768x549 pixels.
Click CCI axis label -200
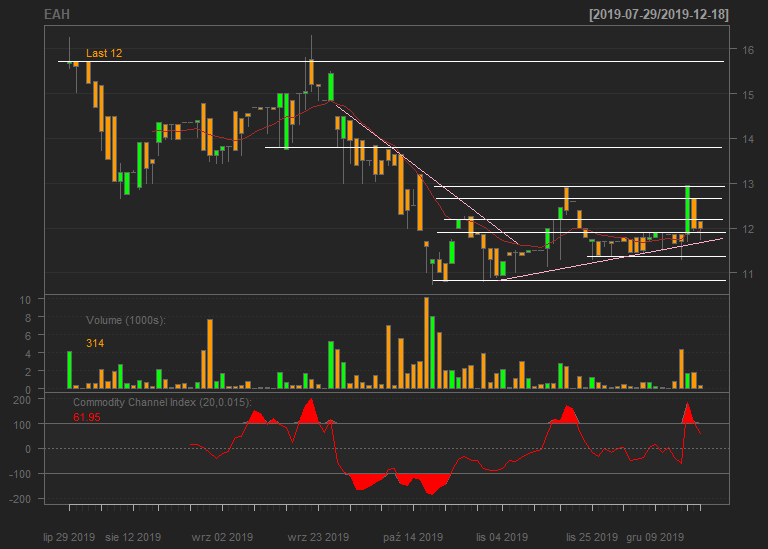tap(20, 500)
